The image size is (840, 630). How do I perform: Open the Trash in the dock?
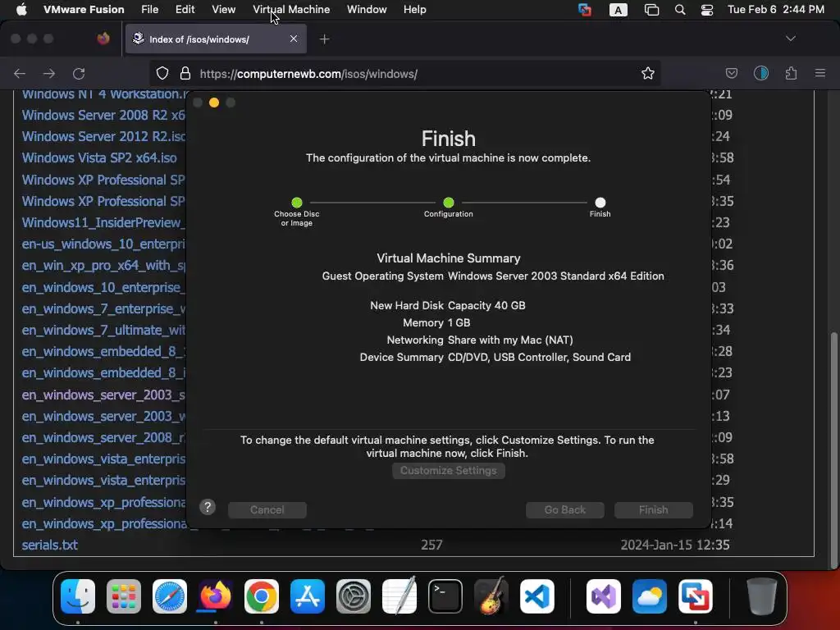[761, 596]
